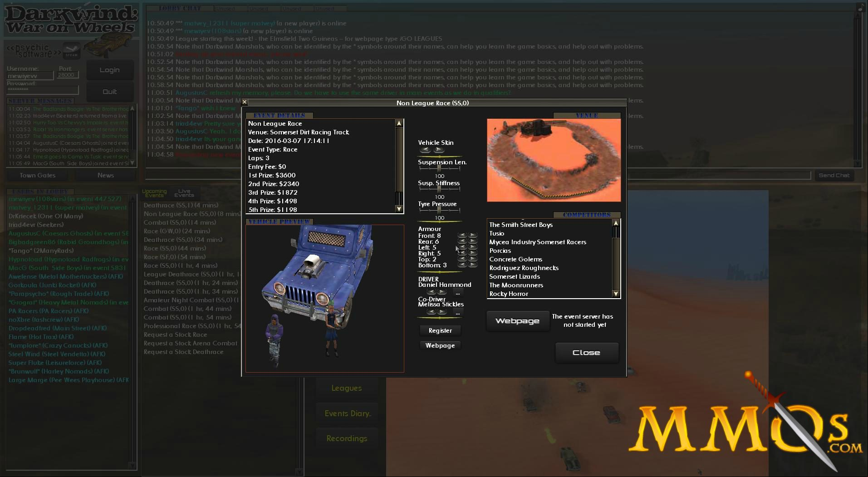This screenshot has height=477, width=868.
Task: Switch to Upcoming Events tab
Action: (x=154, y=193)
